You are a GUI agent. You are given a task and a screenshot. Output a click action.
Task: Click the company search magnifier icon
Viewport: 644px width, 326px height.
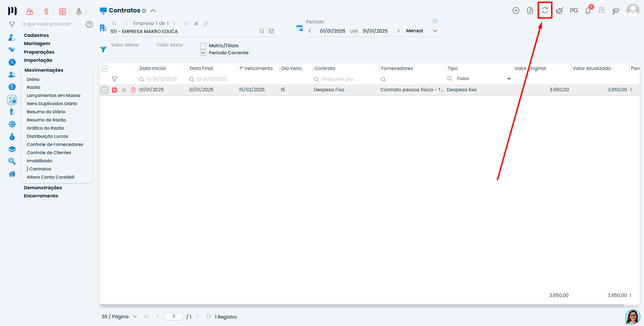point(262,31)
